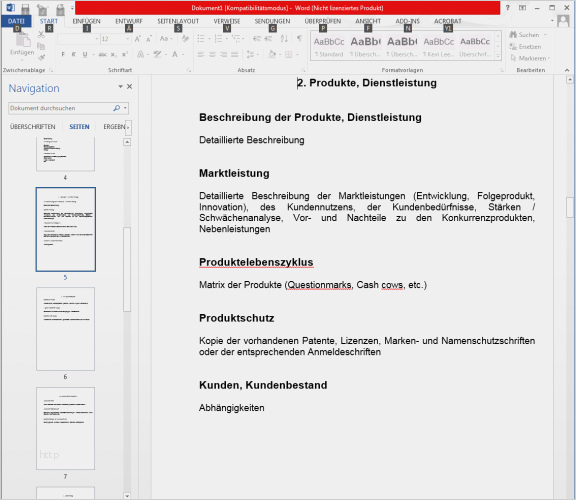
Task: Click the Einfügen paste icon
Action: (22, 43)
